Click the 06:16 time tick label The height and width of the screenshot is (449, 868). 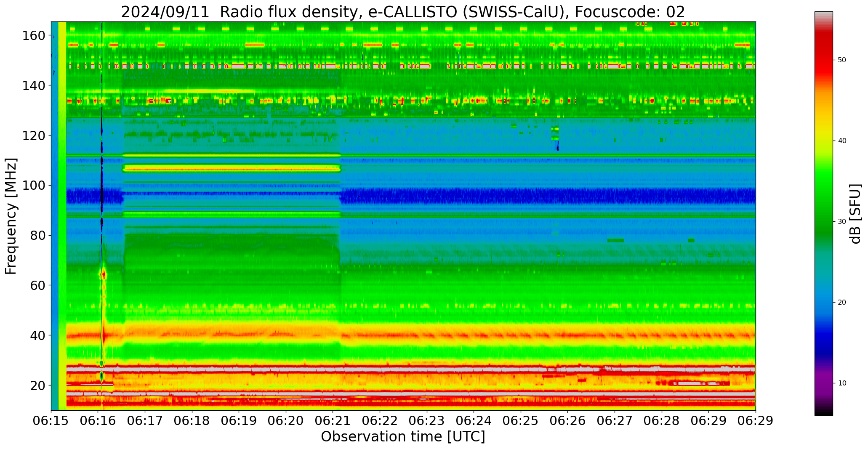point(98,421)
